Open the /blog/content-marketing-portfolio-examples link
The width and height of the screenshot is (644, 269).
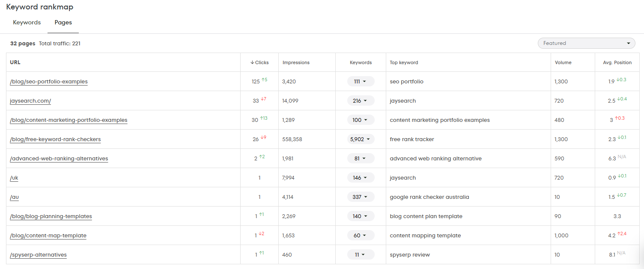click(x=68, y=120)
